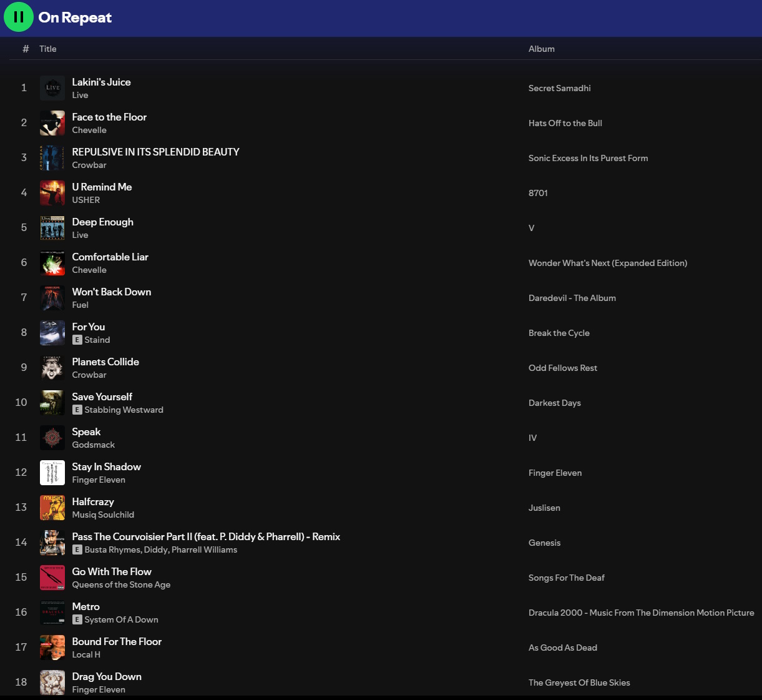The image size is (762, 700).
Task: Click Bound For The Floor album art
Action: tap(52, 648)
